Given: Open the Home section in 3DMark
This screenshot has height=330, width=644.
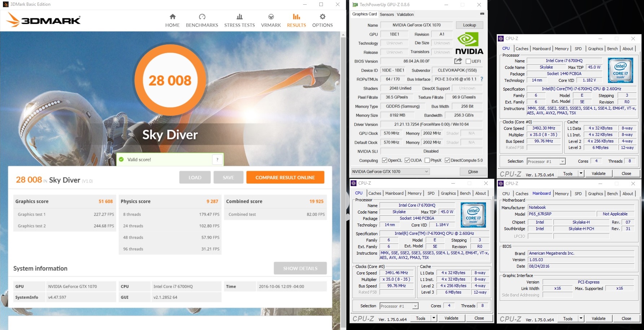Looking at the screenshot, I should coord(172,21).
